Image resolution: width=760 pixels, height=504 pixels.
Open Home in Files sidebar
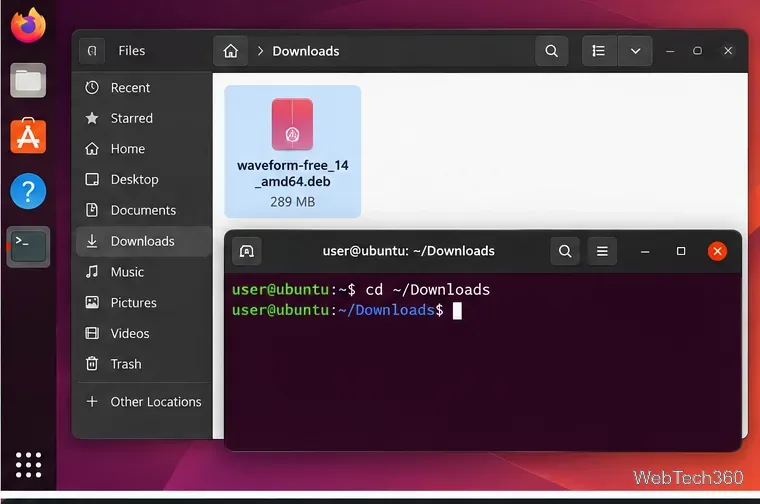[143, 149]
